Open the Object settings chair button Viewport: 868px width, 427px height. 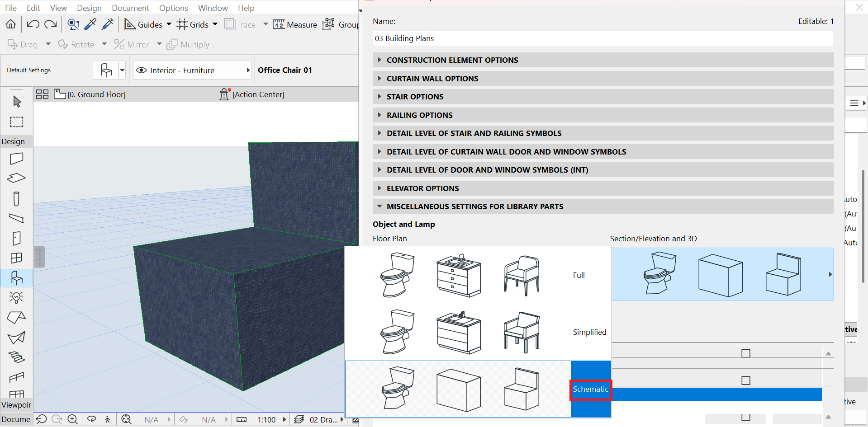106,70
